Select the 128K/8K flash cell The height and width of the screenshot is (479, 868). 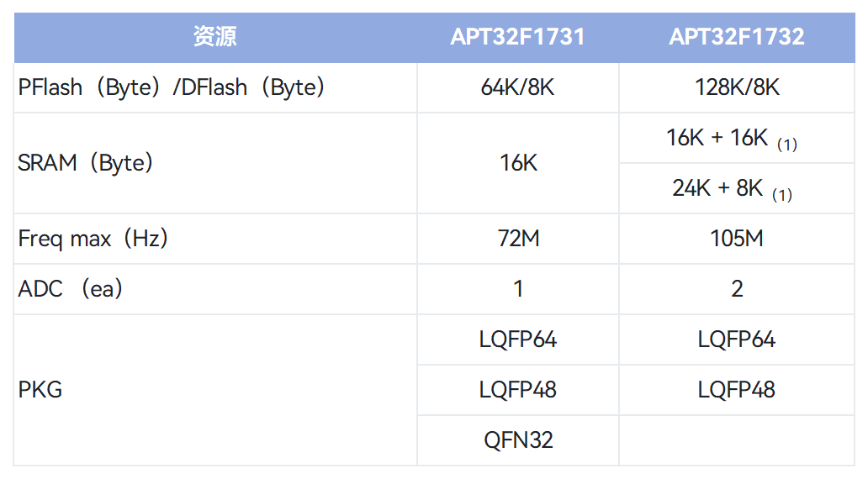(737, 87)
